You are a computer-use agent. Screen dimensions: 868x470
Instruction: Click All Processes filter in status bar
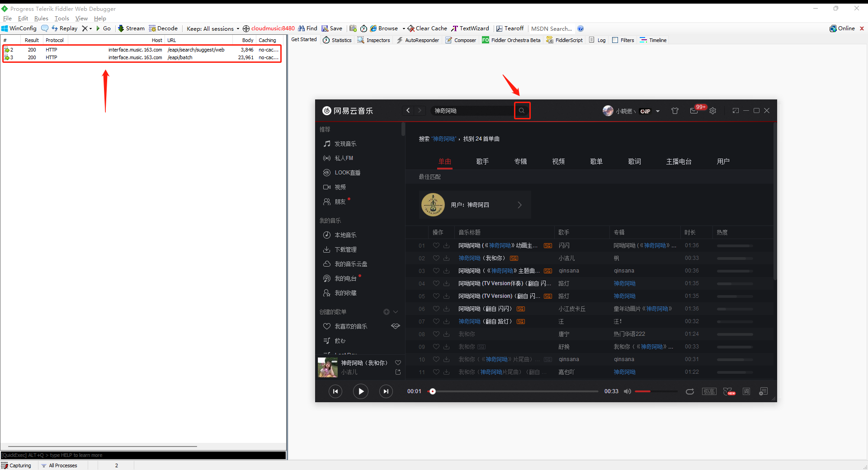(x=59, y=465)
